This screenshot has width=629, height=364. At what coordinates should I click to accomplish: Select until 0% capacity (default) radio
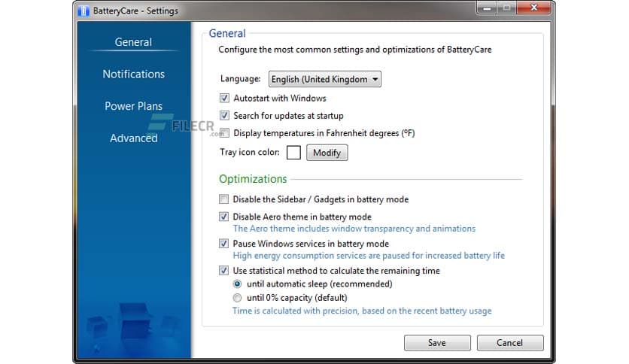[x=237, y=298]
